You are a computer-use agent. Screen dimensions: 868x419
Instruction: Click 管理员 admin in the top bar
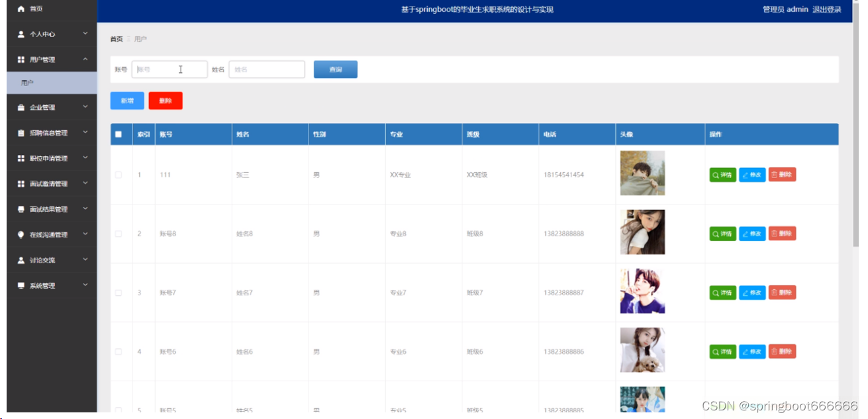coord(785,9)
